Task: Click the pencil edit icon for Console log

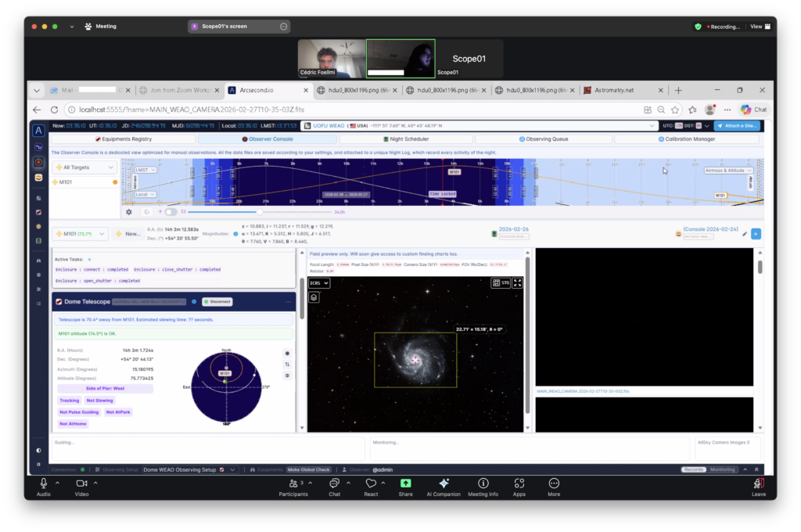Action: click(x=745, y=233)
